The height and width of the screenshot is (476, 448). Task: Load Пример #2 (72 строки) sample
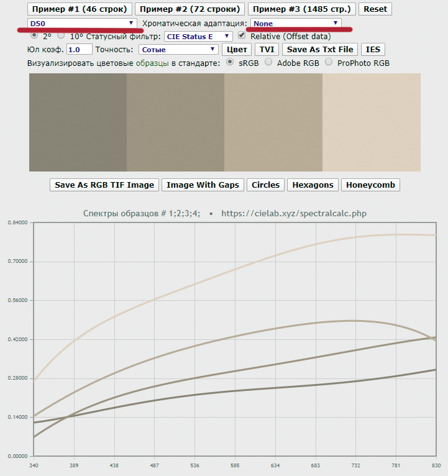point(190,9)
